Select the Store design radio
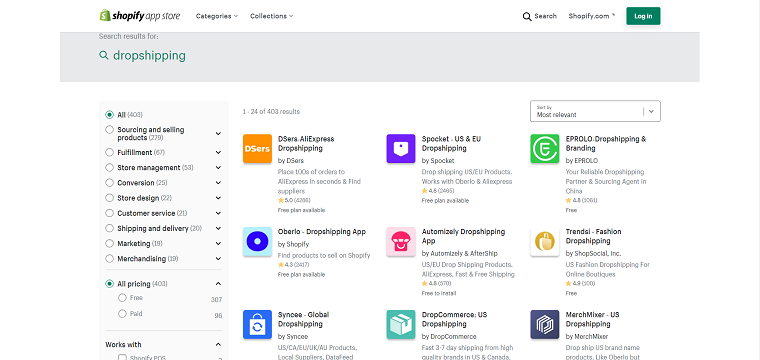Screen dimensions: 760x360 tap(110, 198)
